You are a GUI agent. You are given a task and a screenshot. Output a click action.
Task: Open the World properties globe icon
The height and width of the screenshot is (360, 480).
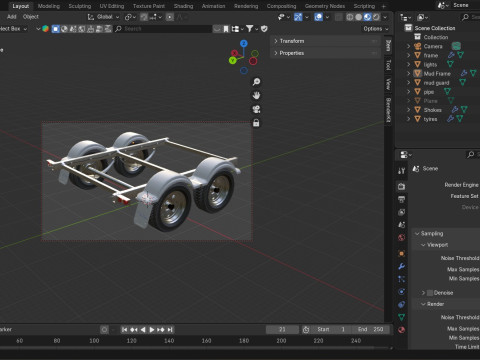401,237
